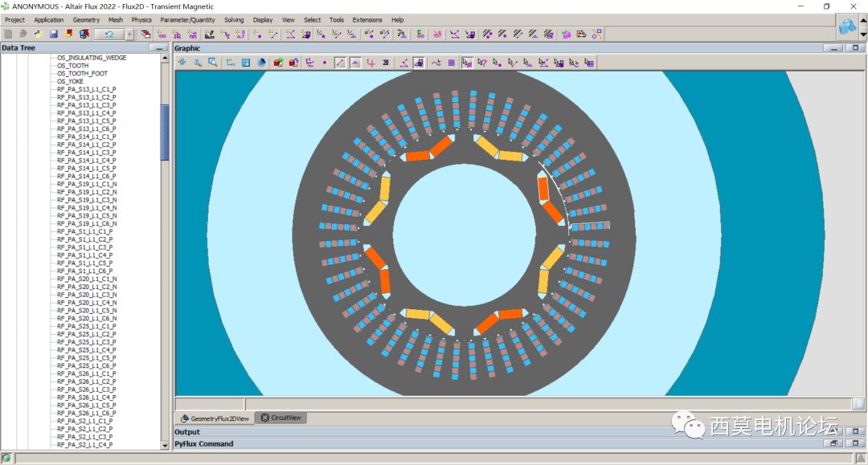Click the zoom region magnifier icon

point(213,62)
